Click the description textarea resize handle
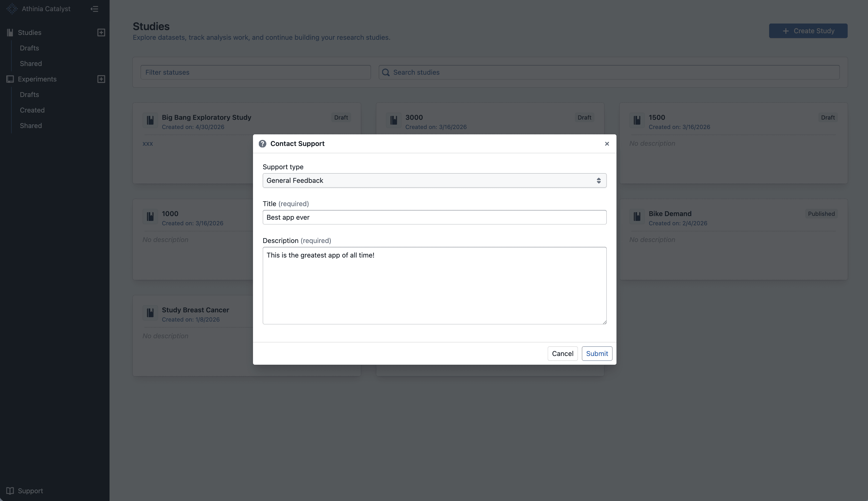 pos(604,322)
